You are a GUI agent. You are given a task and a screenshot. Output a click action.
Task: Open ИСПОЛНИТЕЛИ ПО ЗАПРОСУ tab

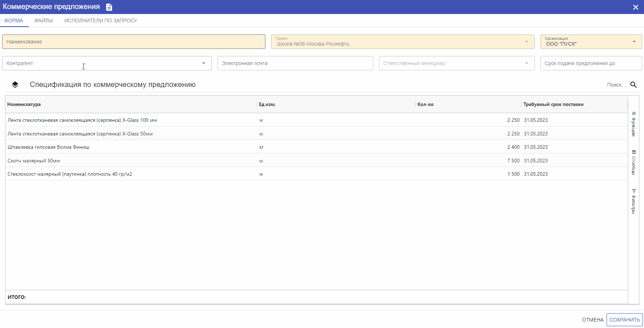pyautogui.click(x=101, y=20)
